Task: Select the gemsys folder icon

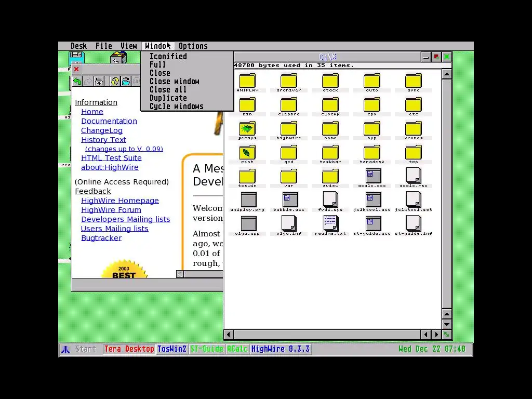Action: [247, 130]
